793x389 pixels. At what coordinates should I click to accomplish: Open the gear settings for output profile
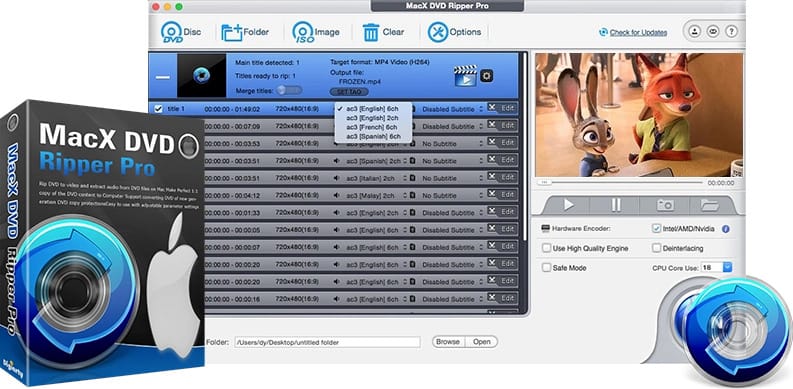point(487,76)
